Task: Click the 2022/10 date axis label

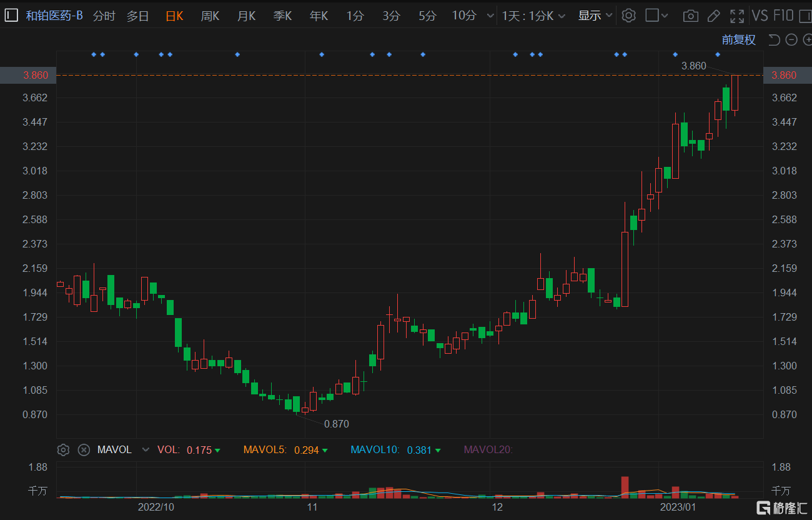Action: (156, 507)
